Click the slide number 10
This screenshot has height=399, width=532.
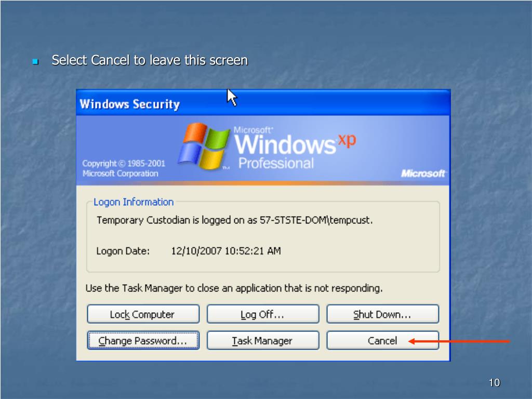[494, 382]
